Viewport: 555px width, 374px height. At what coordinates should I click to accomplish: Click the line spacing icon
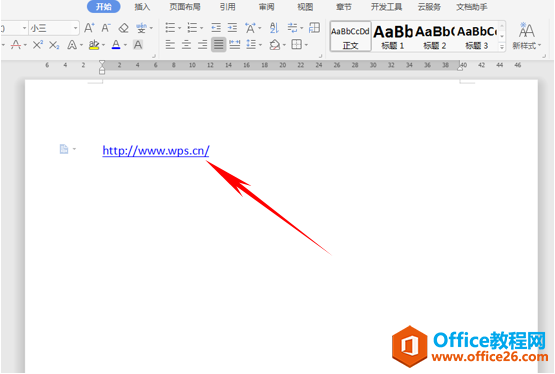click(251, 45)
